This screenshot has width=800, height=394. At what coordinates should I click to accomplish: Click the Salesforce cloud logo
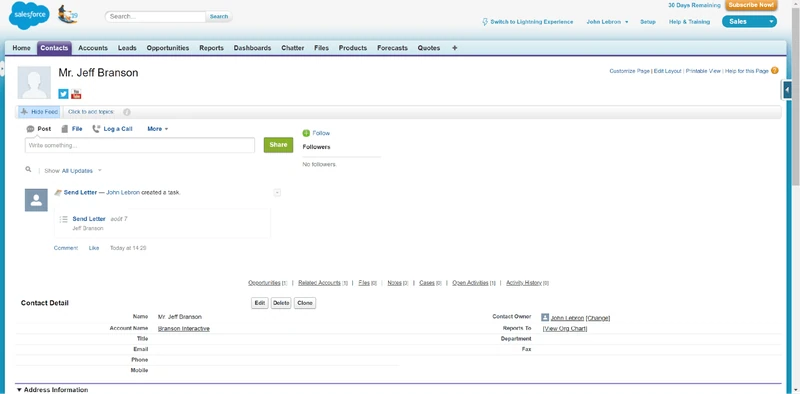pyautogui.click(x=29, y=16)
